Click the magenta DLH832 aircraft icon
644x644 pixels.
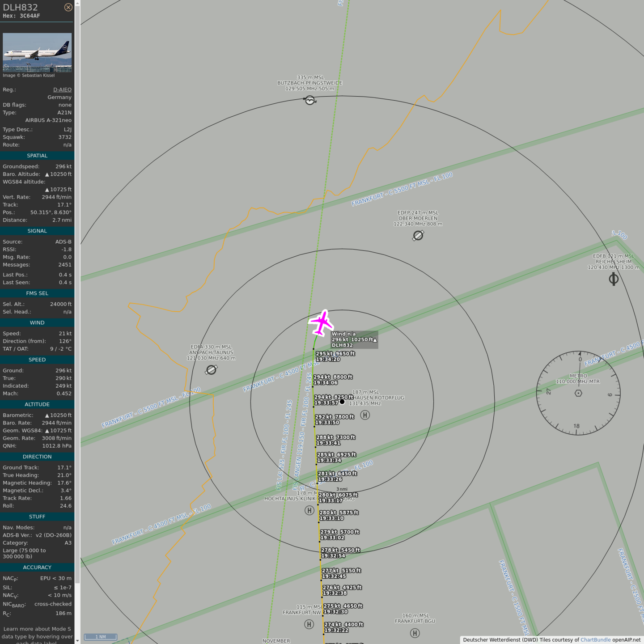pos(321,322)
